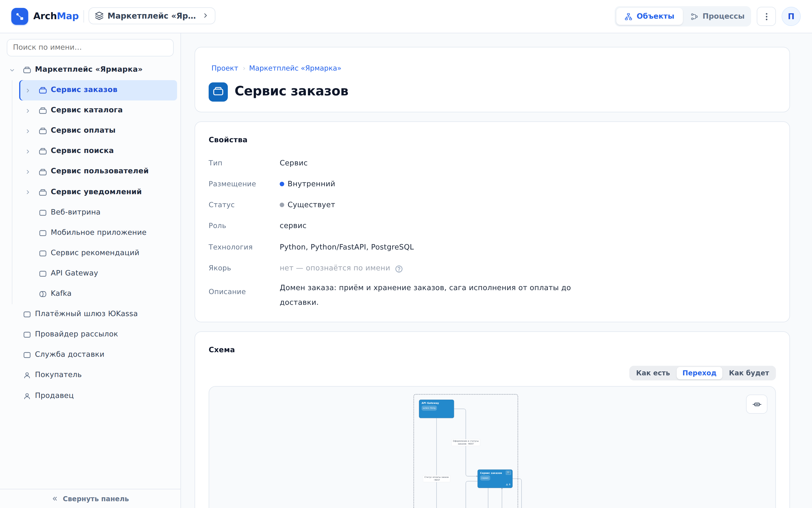Viewport: 812px width, 508px height.
Task: Select Мобильное приложение in the tree
Action: [x=98, y=233]
